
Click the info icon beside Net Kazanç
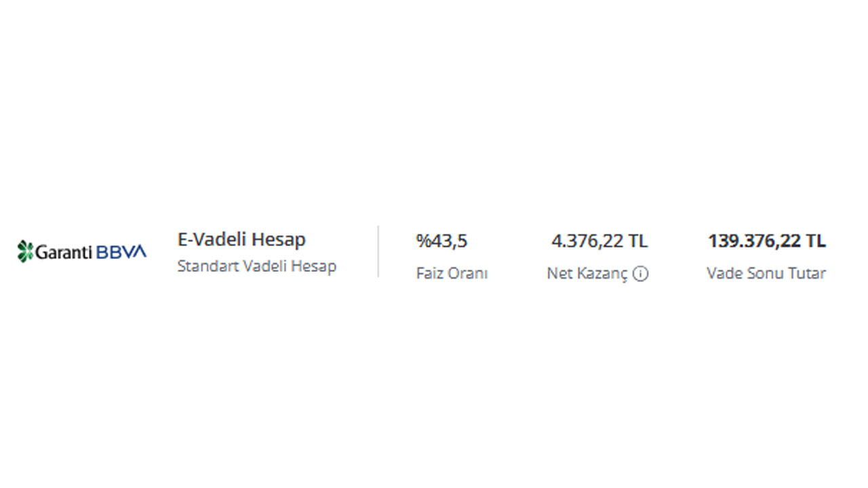tap(641, 274)
